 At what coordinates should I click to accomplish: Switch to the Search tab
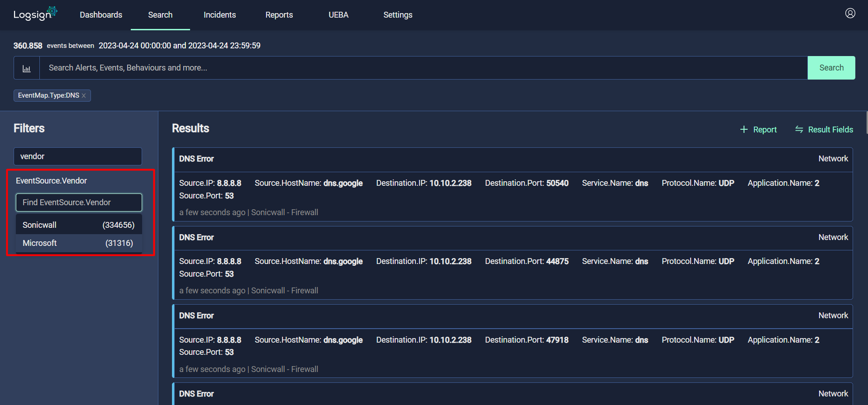coord(160,15)
